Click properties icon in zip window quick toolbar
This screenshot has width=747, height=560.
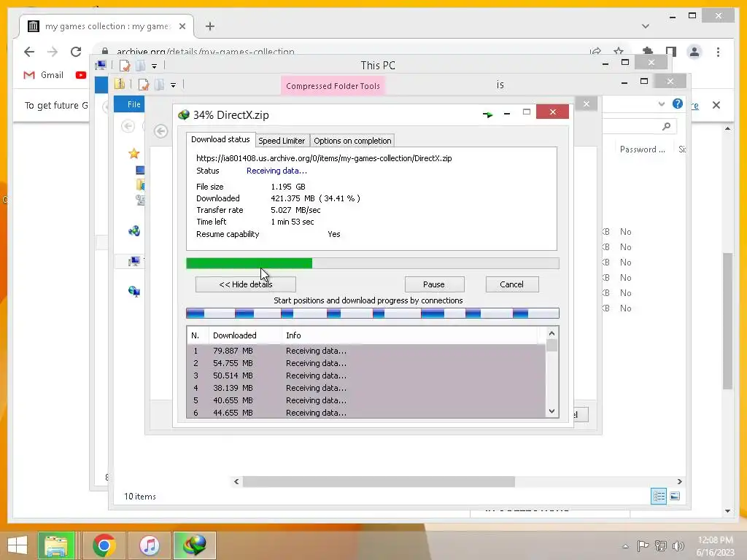pyautogui.click(x=143, y=85)
